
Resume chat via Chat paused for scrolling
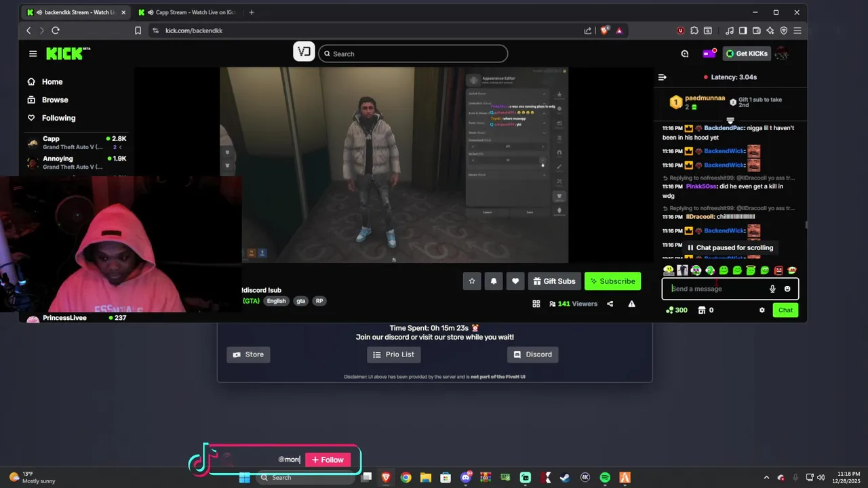point(730,247)
